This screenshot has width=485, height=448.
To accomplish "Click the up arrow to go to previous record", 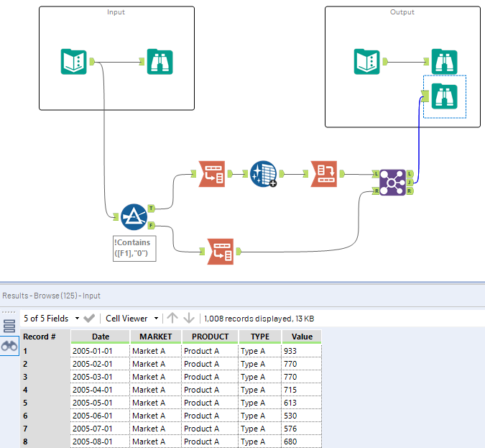I will [172, 318].
